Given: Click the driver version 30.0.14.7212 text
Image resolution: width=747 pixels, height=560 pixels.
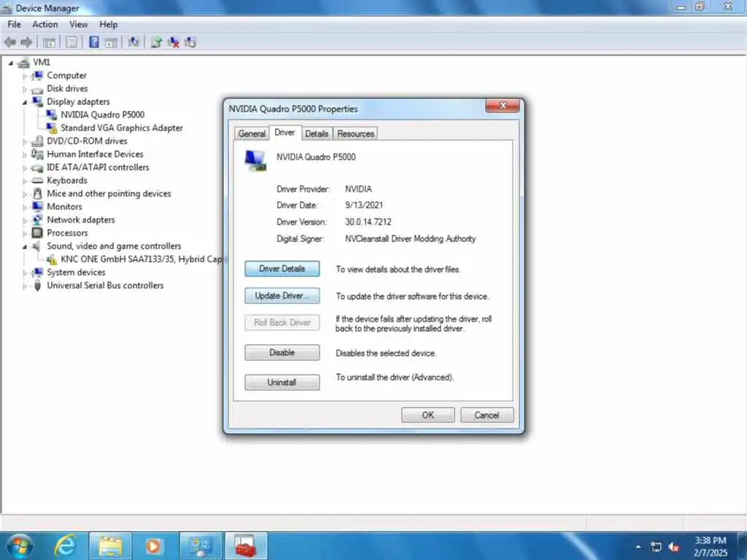Looking at the screenshot, I should pos(368,222).
